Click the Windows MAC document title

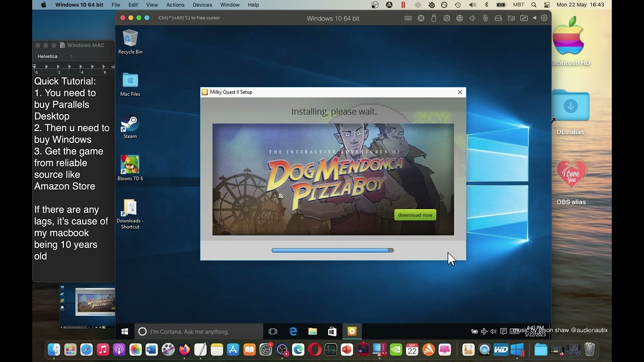point(86,45)
